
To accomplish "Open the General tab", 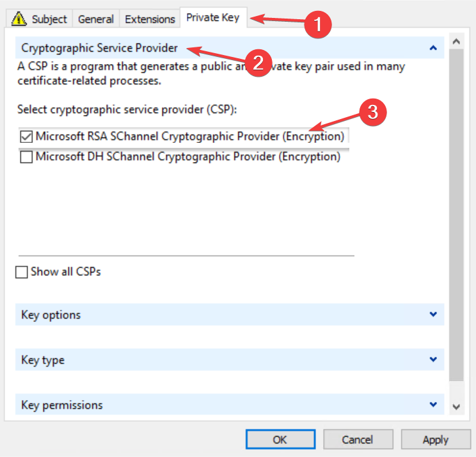I will (x=95, y=19).
